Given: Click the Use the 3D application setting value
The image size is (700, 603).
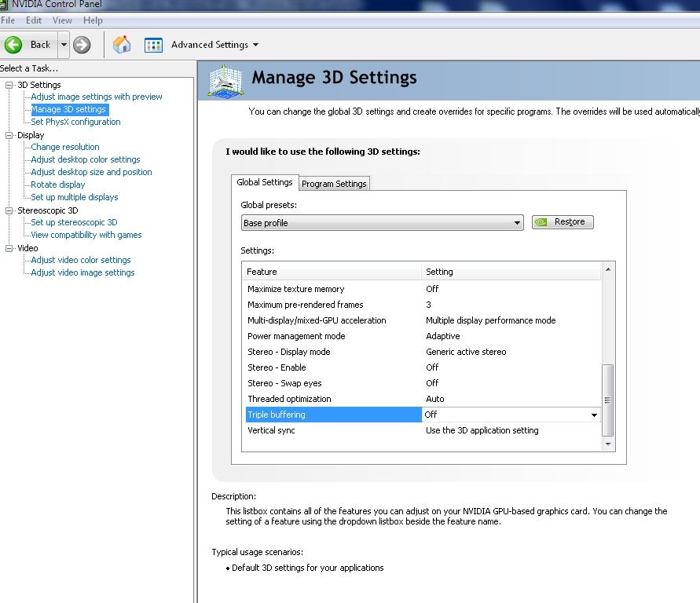Looking at the screenshot, I should click(x=482, y=430).
